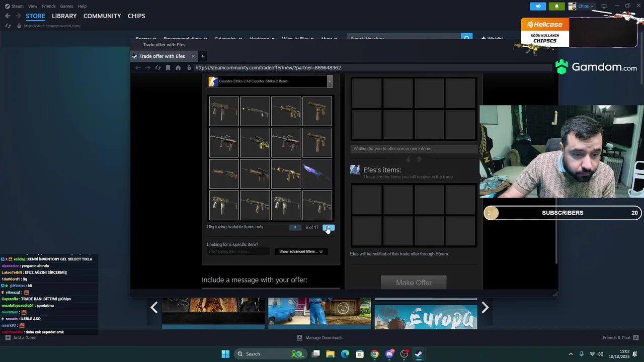Open the COMMUNITY tab in Steam
The width and height of the screenshot is (644, 362).
[x=102, y=16]
